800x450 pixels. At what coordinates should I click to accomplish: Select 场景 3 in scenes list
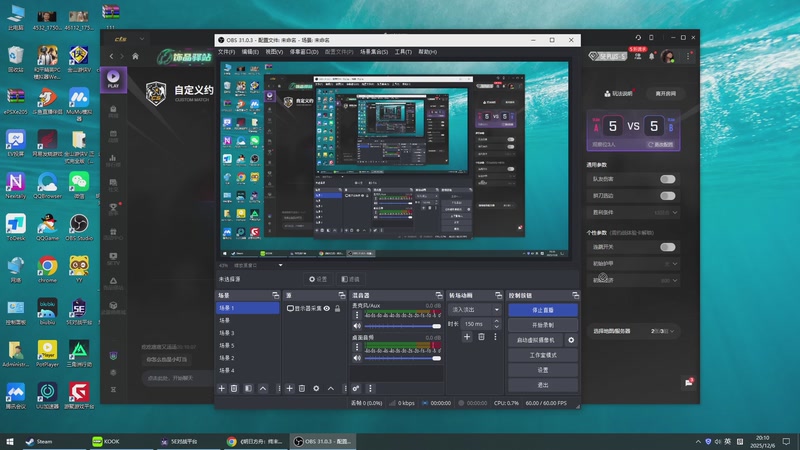(x=247, y=333)
